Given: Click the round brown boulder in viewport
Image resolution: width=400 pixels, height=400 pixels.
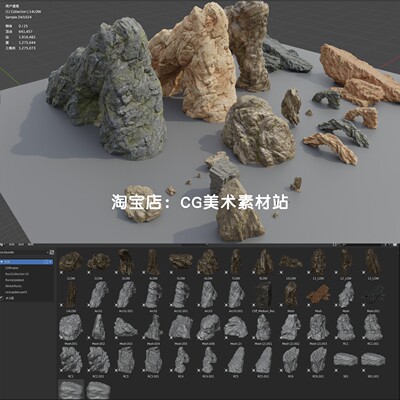Looking at the screenshot, I should click(x=258, y=132).
